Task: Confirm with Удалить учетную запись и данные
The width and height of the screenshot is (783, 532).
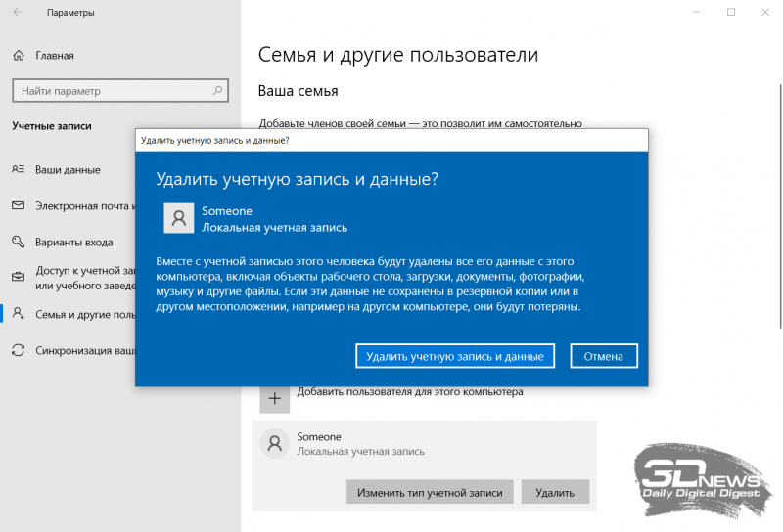Action: (455, 356)
